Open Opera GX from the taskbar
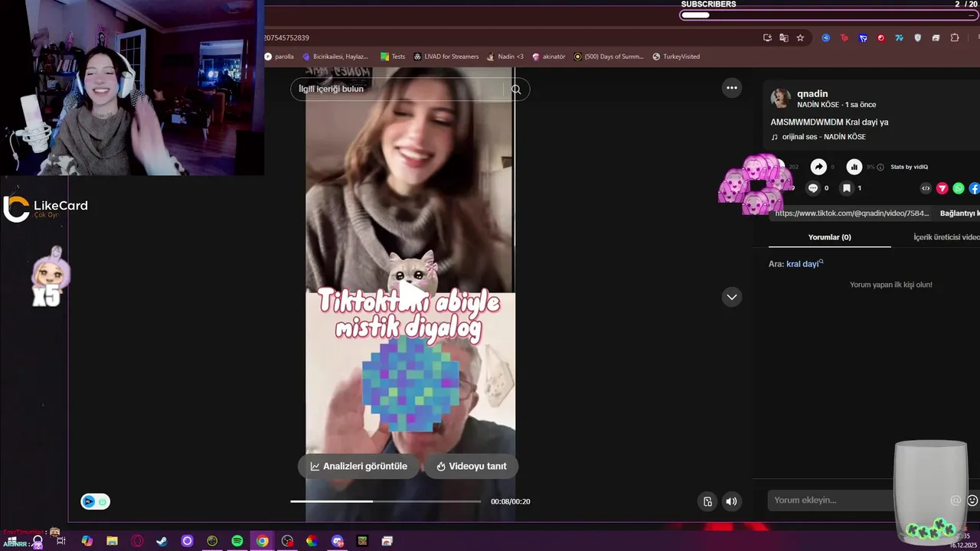The width and height of the screenshot is (980, 551). [x=137, y=541]
